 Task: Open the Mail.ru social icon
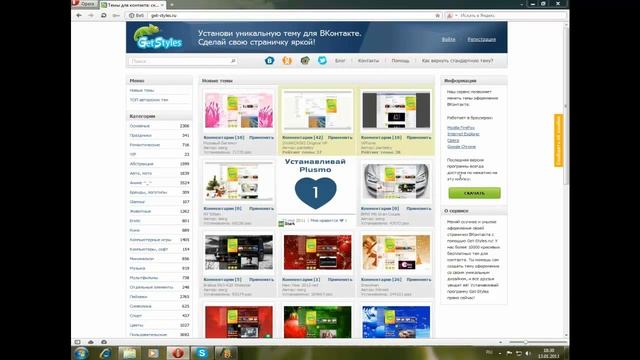305,61
